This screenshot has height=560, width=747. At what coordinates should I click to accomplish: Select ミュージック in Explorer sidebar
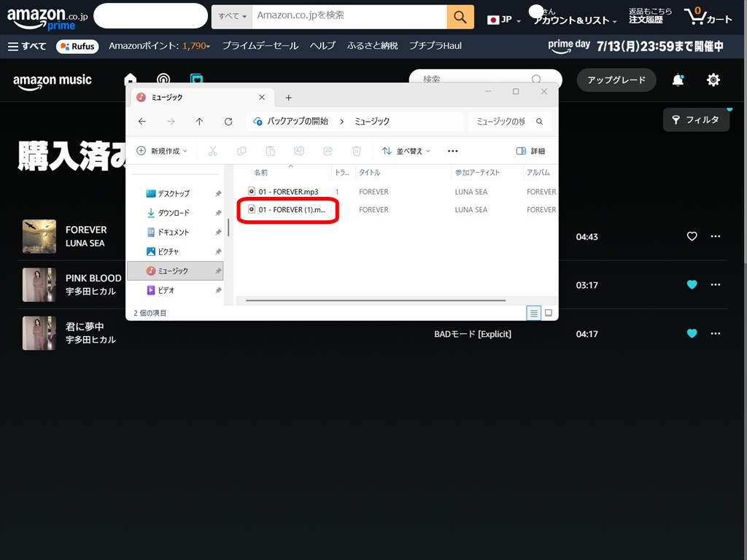(175, 271)
